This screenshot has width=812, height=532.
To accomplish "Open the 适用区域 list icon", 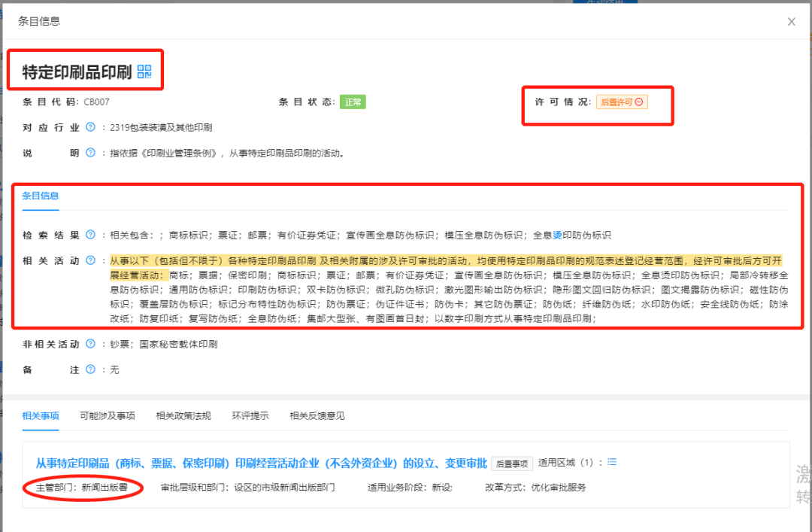I will pos(612,462).
